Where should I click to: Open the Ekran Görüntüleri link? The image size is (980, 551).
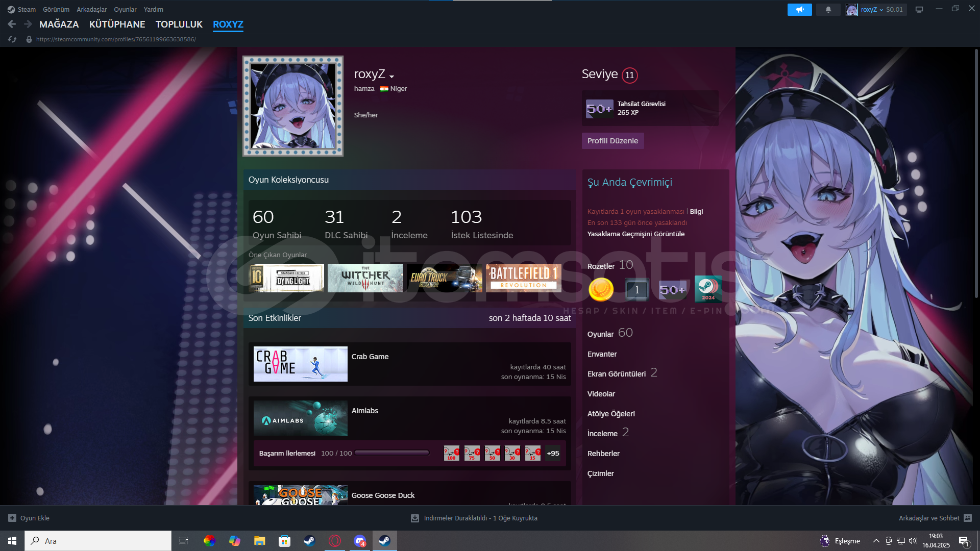point(617,374)
